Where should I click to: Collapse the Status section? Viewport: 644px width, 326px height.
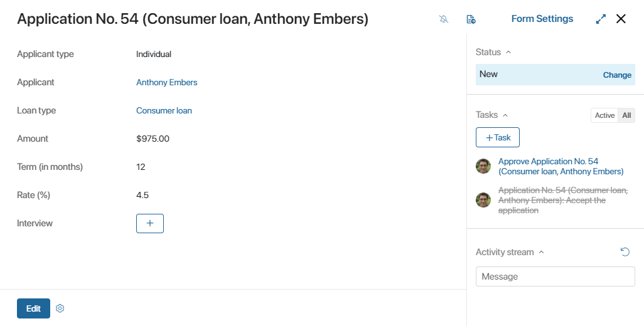[x=508, y=52]
